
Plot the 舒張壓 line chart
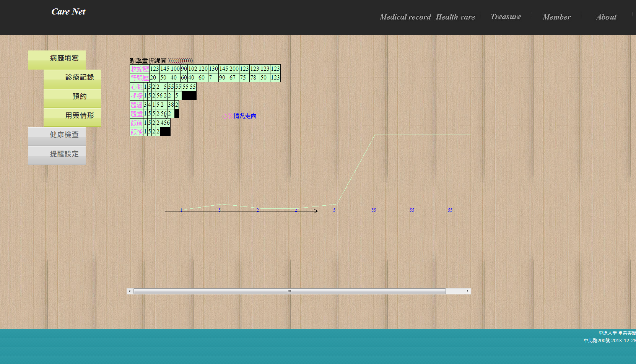tap(140, 78)
